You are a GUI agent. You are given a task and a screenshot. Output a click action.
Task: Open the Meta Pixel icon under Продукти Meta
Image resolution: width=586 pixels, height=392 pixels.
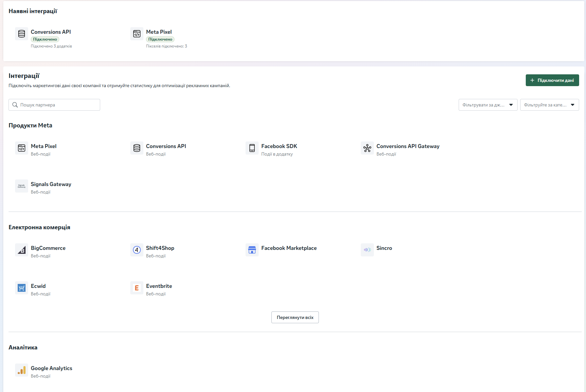click(22, 148)
